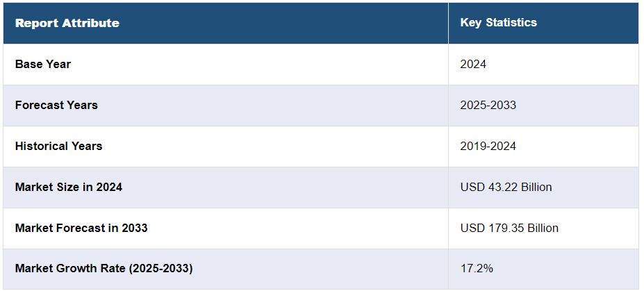Select the Historical Years label cell
The image size is (644, 291).
[x=58, y=147]
